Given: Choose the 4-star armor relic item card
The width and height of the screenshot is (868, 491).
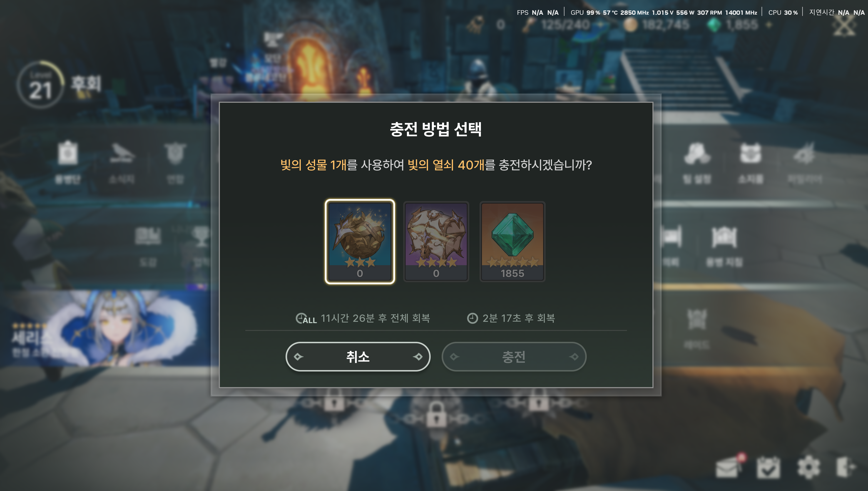Looking at the screenshot, I should click(x=436, y=242).
